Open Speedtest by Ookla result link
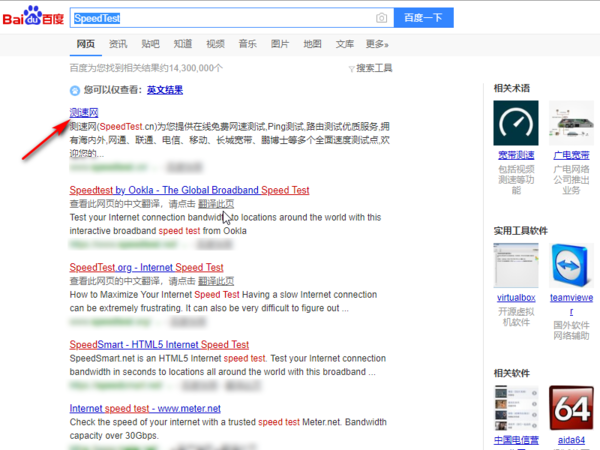The height and width of the screenshot is (450, 600). [x=189, y=190]
